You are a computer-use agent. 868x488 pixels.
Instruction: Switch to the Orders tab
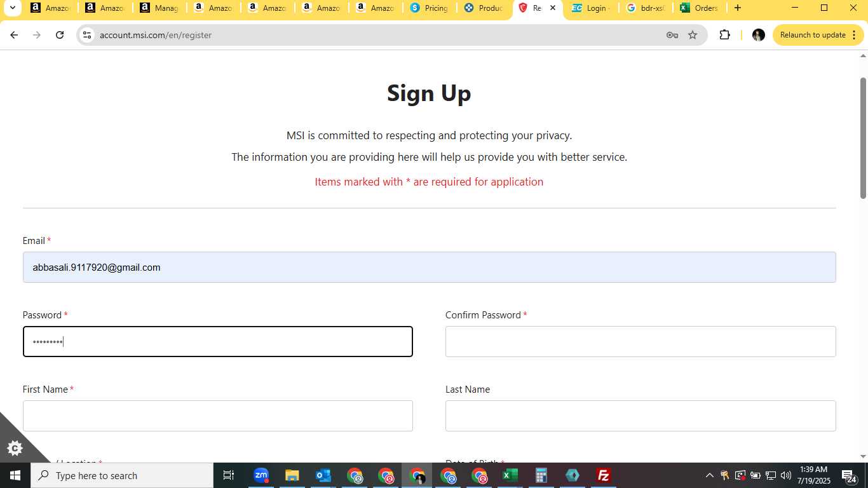pyautogui.click(x=700, y=8)
